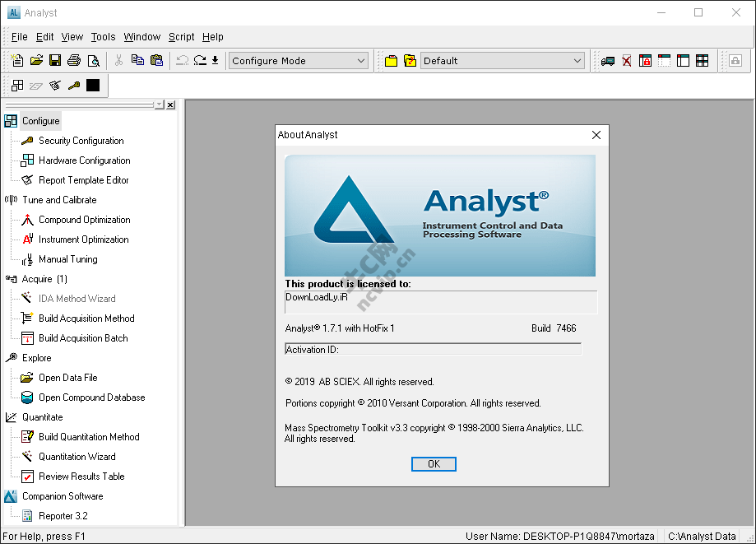
Task: Open Build Quantitation Method
Action: pyautogui.click(x=89, y=437)
